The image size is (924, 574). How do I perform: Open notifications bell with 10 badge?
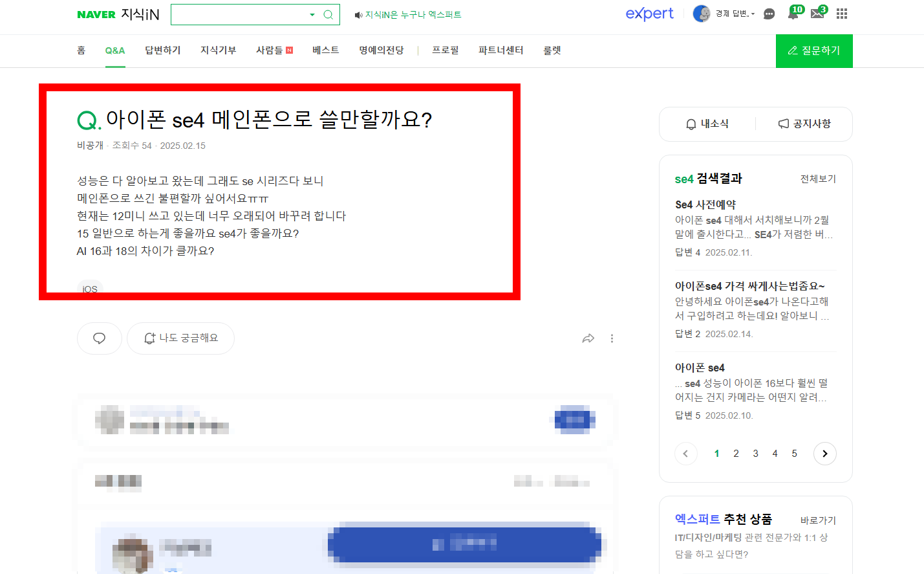793,13
